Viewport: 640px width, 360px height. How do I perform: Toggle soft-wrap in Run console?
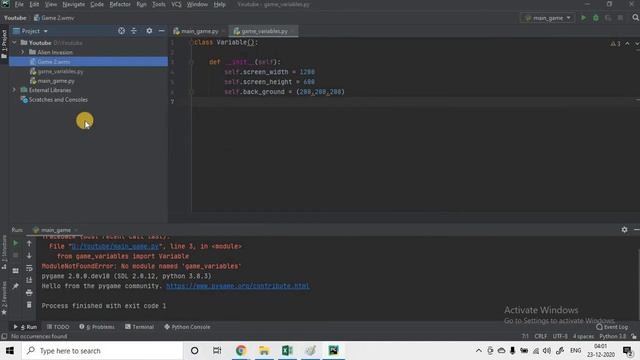pos(29,268)
